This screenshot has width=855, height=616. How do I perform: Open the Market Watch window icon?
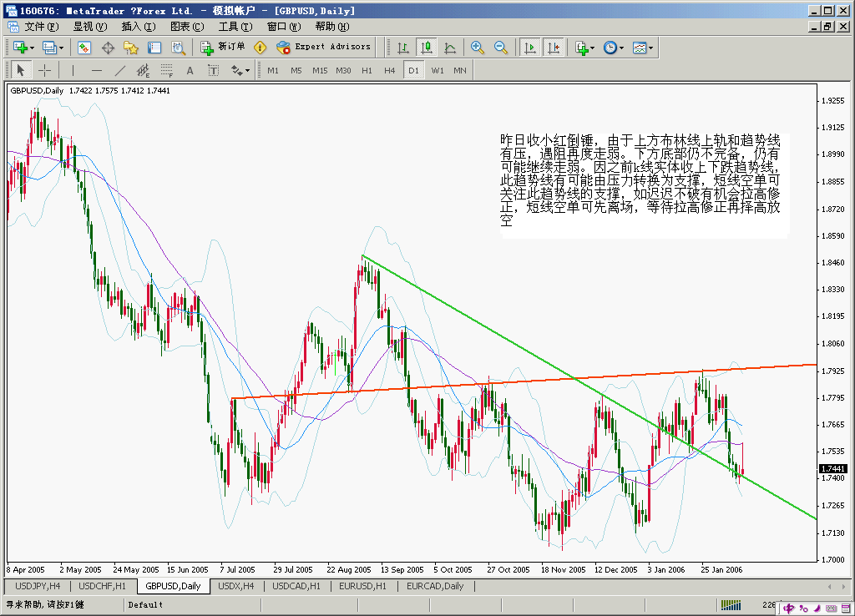point(84,48)
